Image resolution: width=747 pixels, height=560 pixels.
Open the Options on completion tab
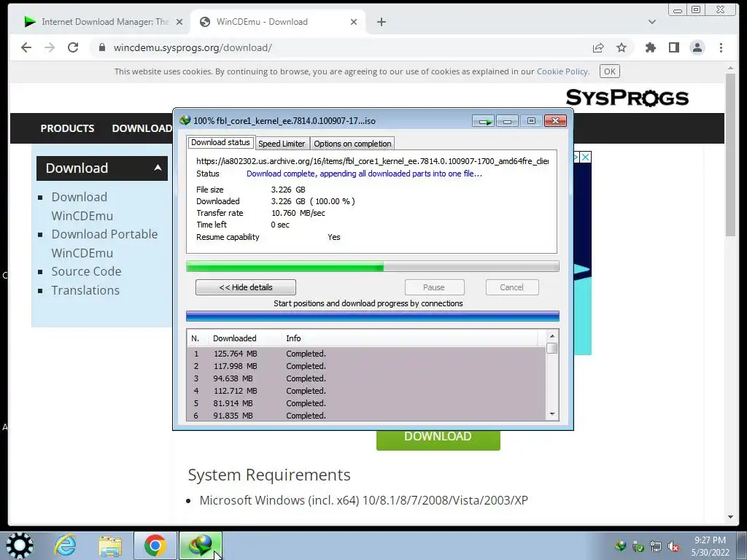coord(352,144)
